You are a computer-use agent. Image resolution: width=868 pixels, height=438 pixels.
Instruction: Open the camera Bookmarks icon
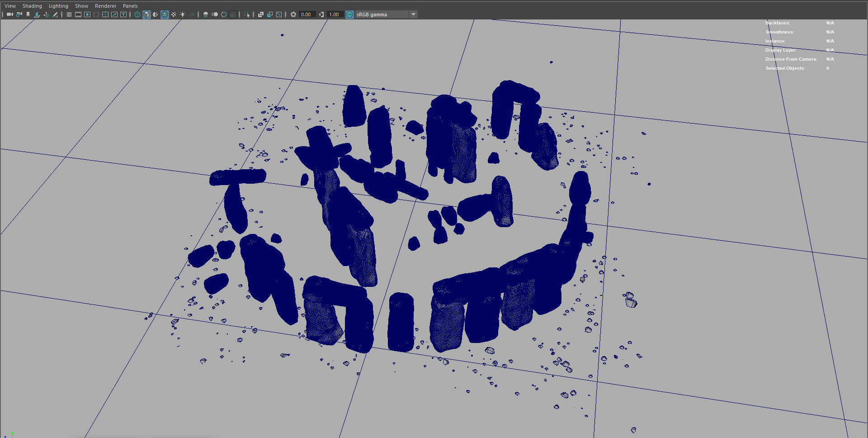[28, 14]
